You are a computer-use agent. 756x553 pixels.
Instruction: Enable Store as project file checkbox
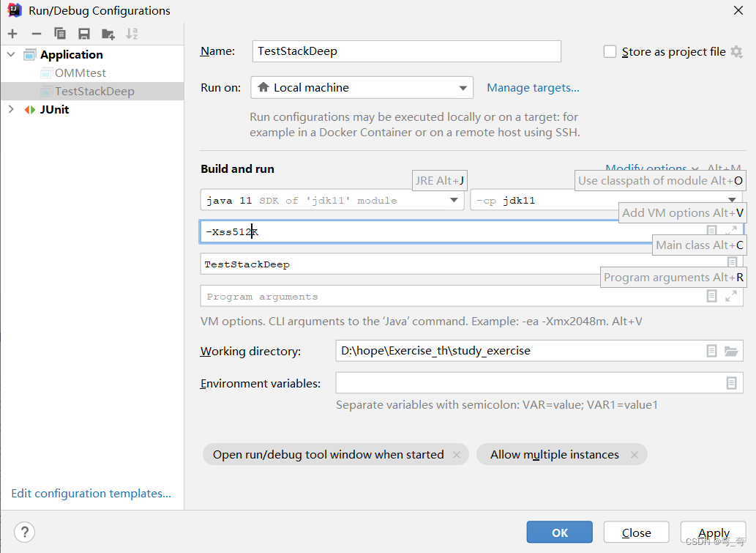[610, 51]
